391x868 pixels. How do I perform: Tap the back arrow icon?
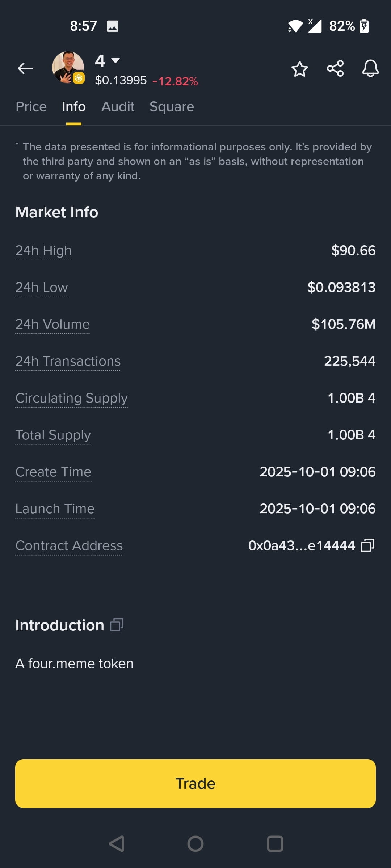pos(25,68)
